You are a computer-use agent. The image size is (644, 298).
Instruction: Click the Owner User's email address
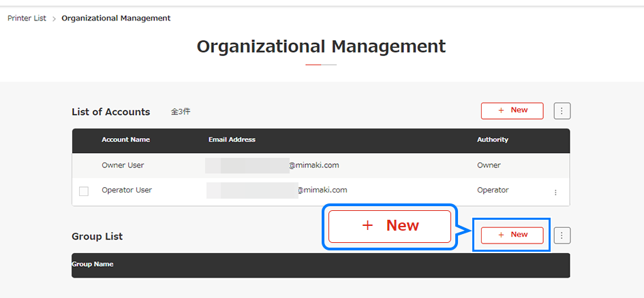(273, 165)
